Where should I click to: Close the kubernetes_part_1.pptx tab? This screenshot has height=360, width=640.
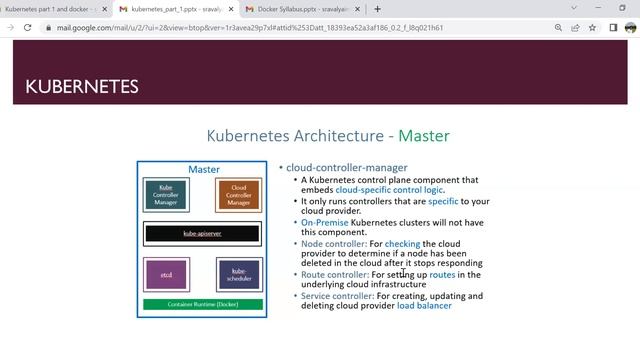231,9
